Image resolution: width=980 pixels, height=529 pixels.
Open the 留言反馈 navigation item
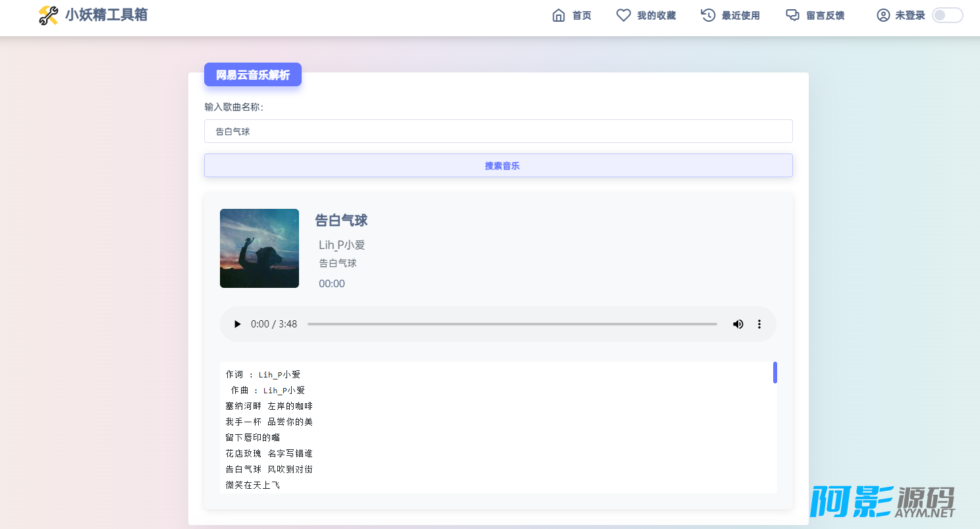(x=815, y=15)
